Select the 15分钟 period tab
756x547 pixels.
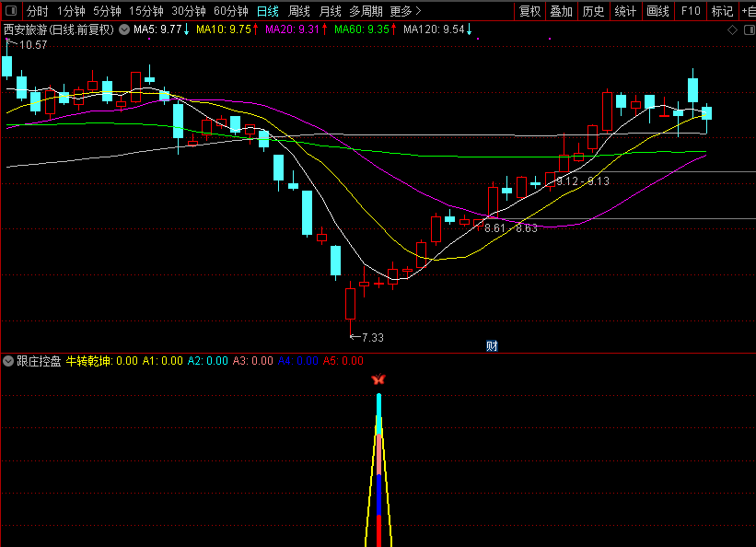[146, 11]
